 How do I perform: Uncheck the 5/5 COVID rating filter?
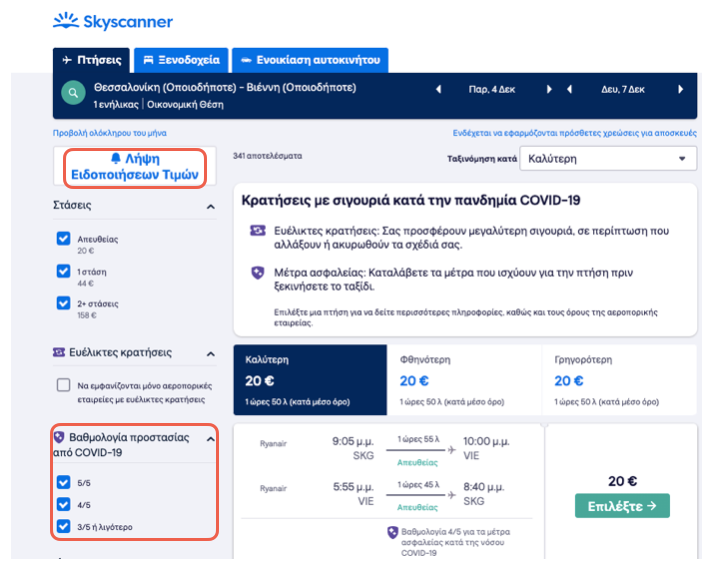[64, 482]
